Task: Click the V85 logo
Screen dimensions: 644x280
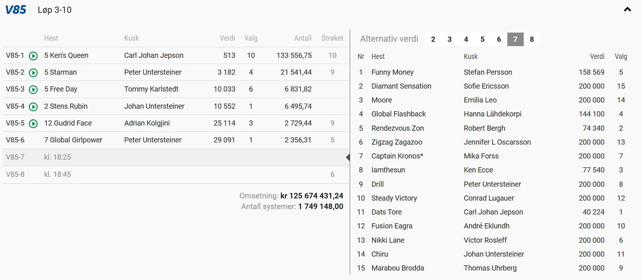Action: click(x=16, y=10)
